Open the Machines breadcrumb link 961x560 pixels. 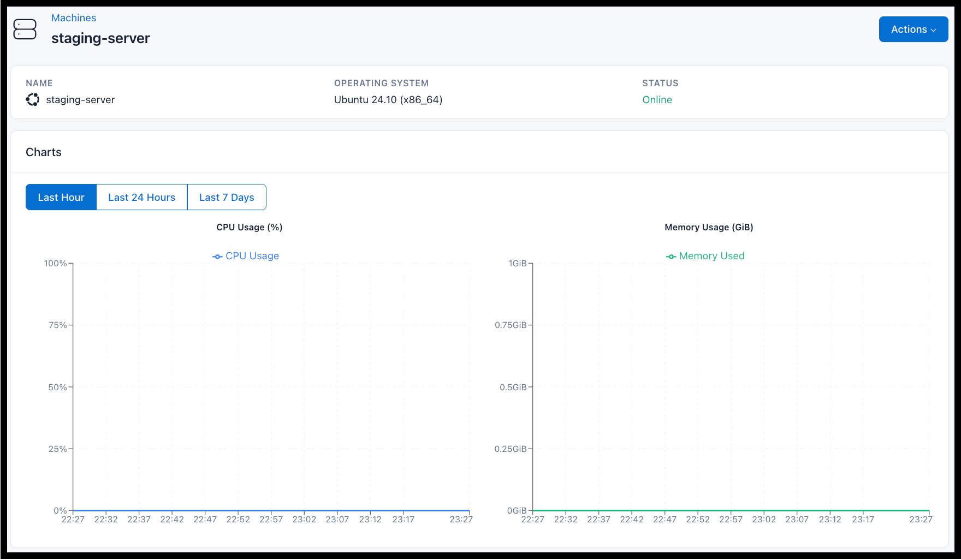(74, 17)
